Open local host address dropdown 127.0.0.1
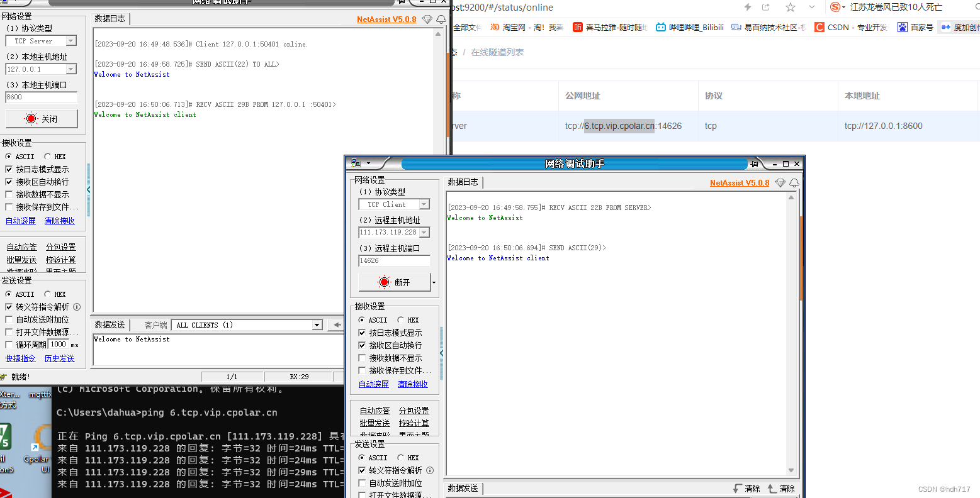This screenshot has width=980, height=498. 71,69
